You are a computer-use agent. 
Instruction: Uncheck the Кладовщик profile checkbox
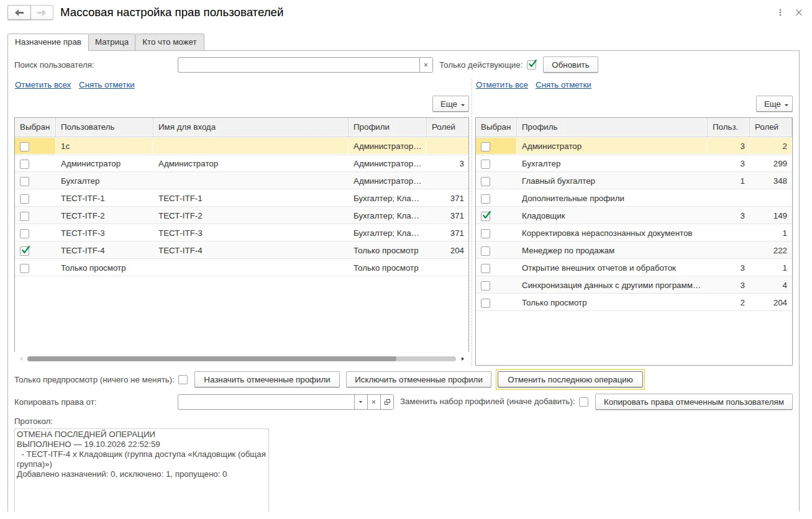tap(486, 216)
